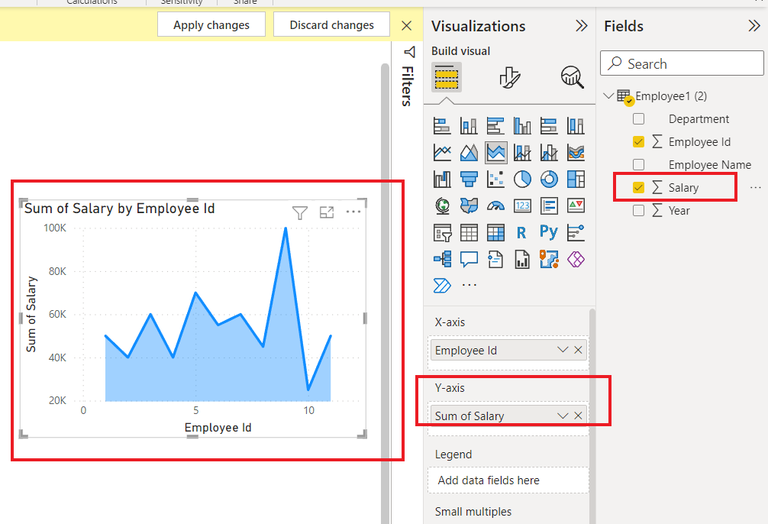Choose the R script visual

[522, 233]
